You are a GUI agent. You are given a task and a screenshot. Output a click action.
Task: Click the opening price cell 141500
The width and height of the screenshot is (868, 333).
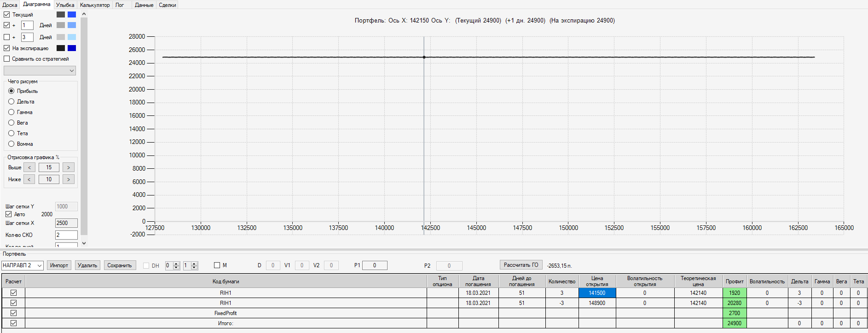click(x=597, y=293)
